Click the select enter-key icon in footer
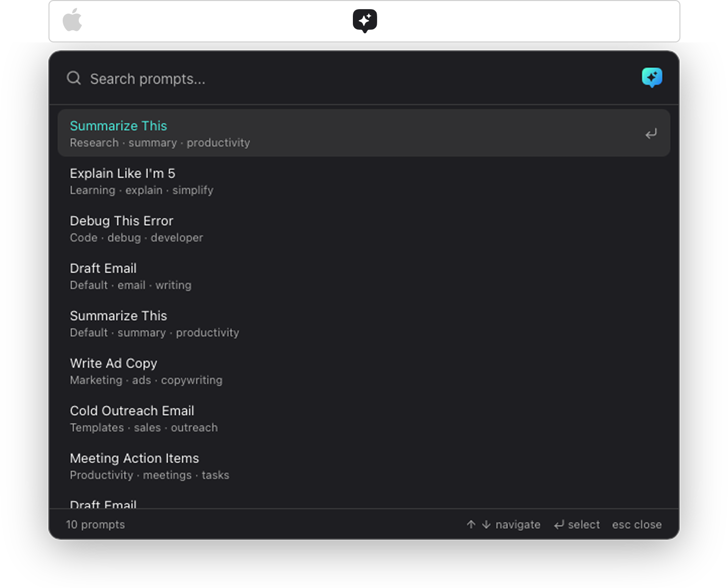 click(559, 525)
